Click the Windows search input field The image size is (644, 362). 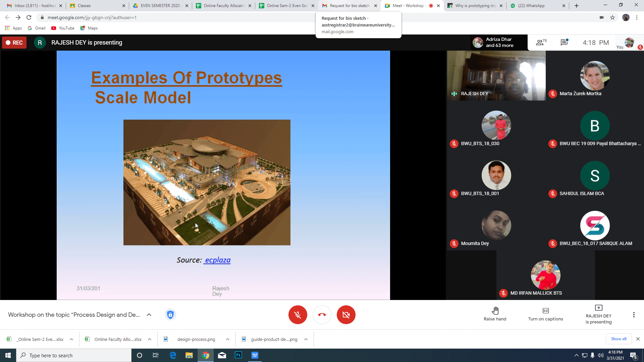click(74, 355)
